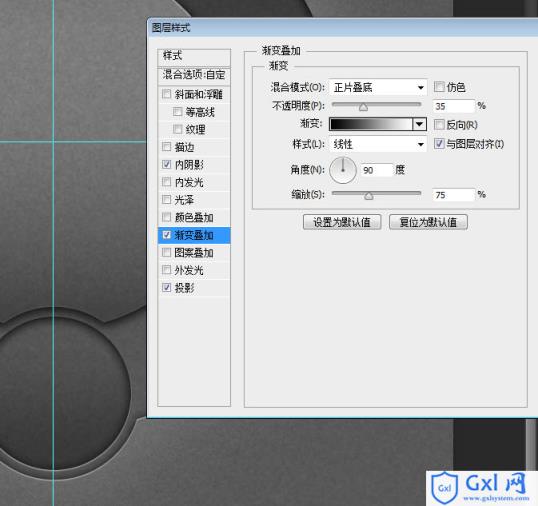Click the 设置为默认值 button
Screen dimensions: 538x506
342,222
